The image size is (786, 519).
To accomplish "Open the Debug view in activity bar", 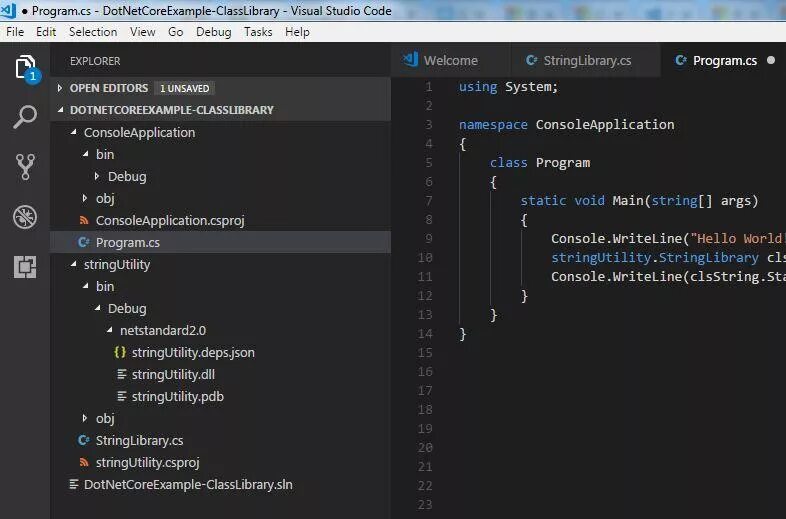I will [x=25, y=217].
